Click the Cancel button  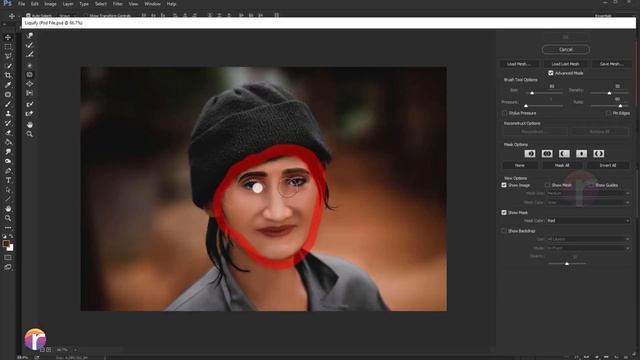click(566, 49)
